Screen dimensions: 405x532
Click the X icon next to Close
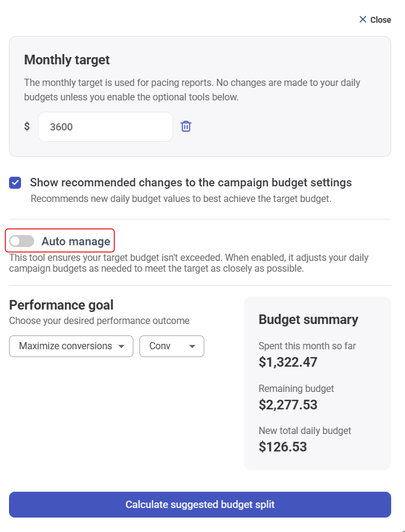363,20
